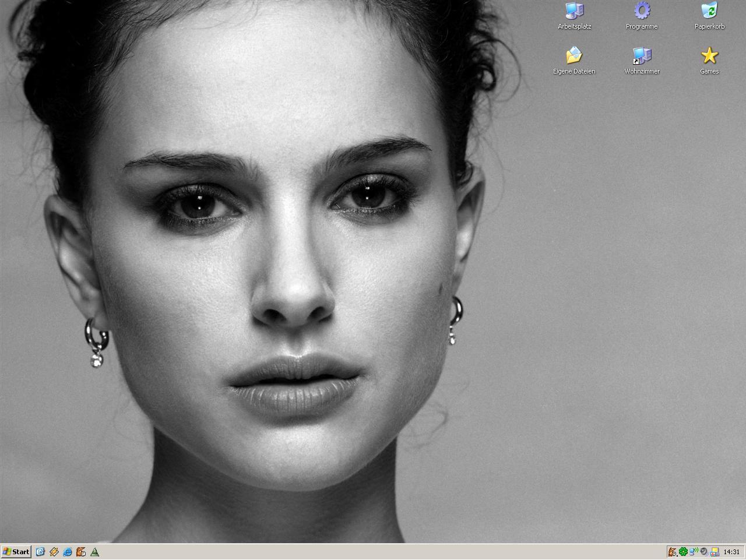Image resolution: width=746 pixels, height=560 pixels.
Task: Click the green ICQ flower tray icon
Action: coord(683,552)
